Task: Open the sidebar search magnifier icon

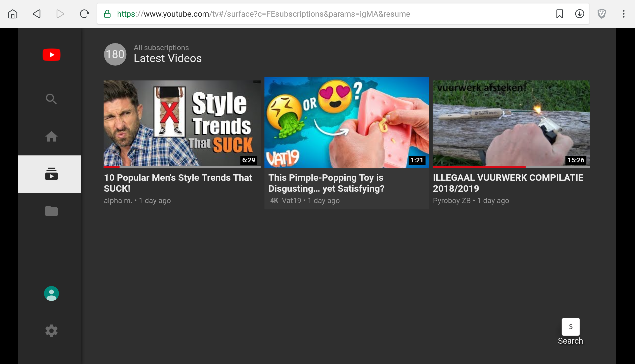Action: [x=51, y=99]
